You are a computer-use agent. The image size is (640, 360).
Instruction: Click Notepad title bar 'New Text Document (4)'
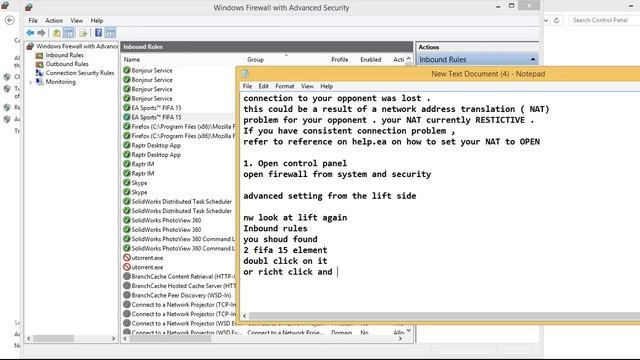click(488, 74)
